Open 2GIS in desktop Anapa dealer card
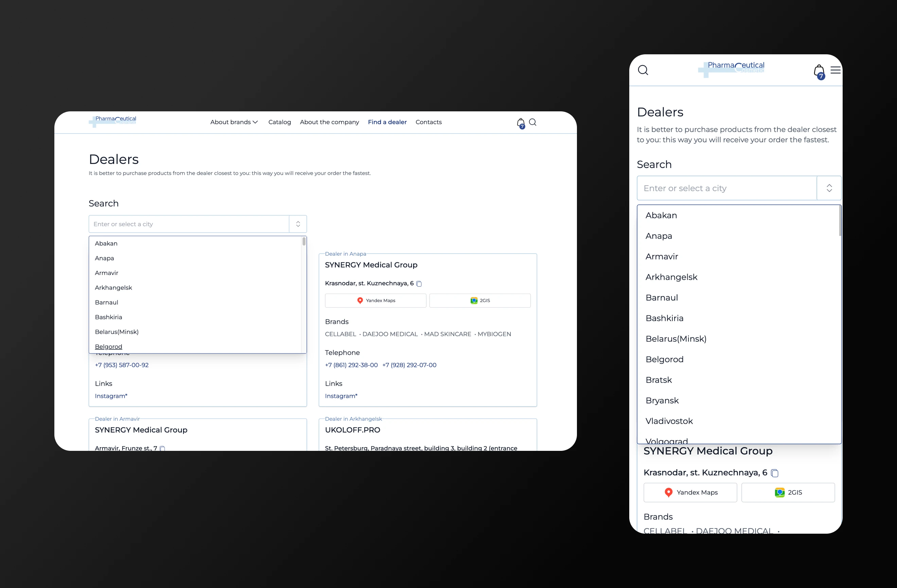Image resolution: width=897 pixels, height=588 pixels. pos(480,300)
